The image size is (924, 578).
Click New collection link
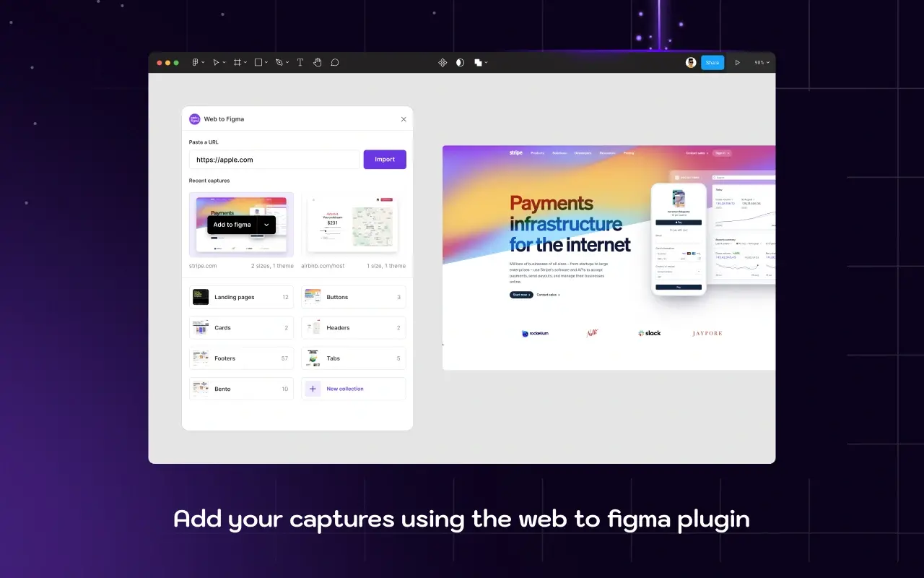click(345, 389)
